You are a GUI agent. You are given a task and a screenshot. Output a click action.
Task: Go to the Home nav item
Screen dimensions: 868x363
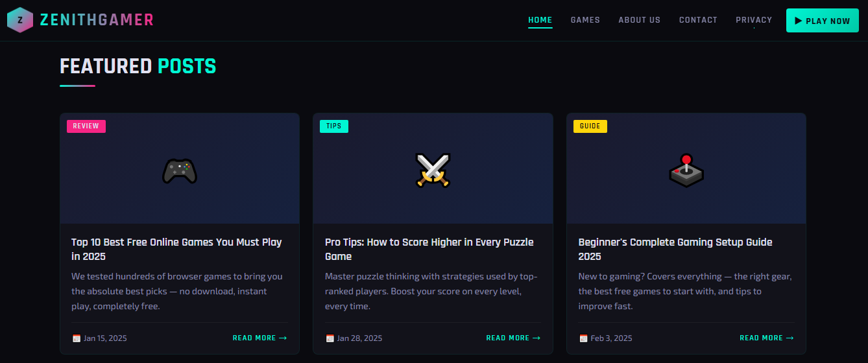(x=540, y=20)
